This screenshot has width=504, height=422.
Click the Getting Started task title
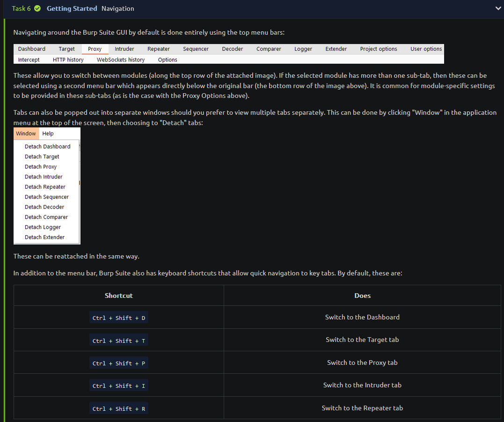point(72,8)
